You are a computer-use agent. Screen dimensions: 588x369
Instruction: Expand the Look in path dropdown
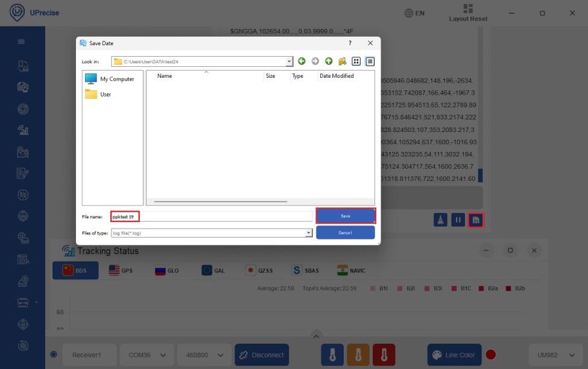click(289, 61)
